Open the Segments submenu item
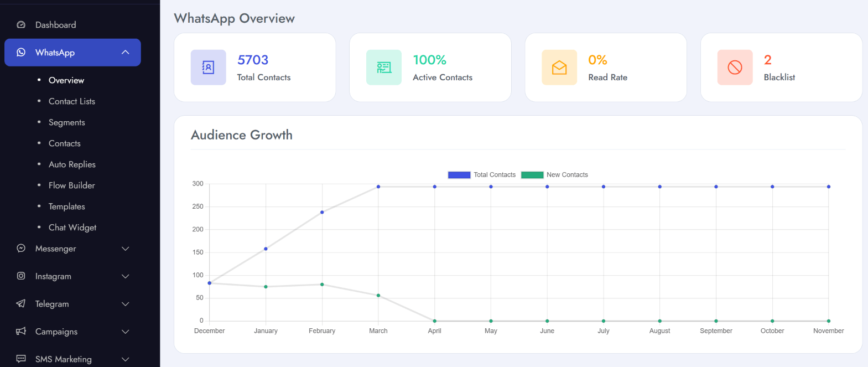This screenshot has width=868, height=367. (x=67, y=122)
